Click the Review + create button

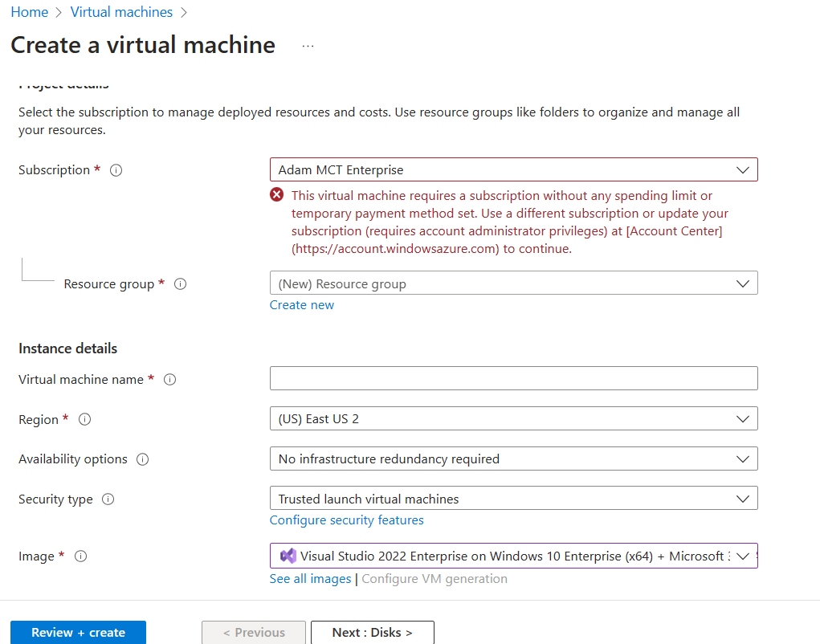78,633
